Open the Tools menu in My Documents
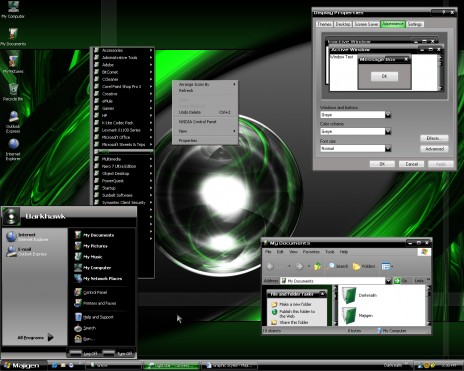This screenshot has width=464, height=371. [x=330, y=252]
